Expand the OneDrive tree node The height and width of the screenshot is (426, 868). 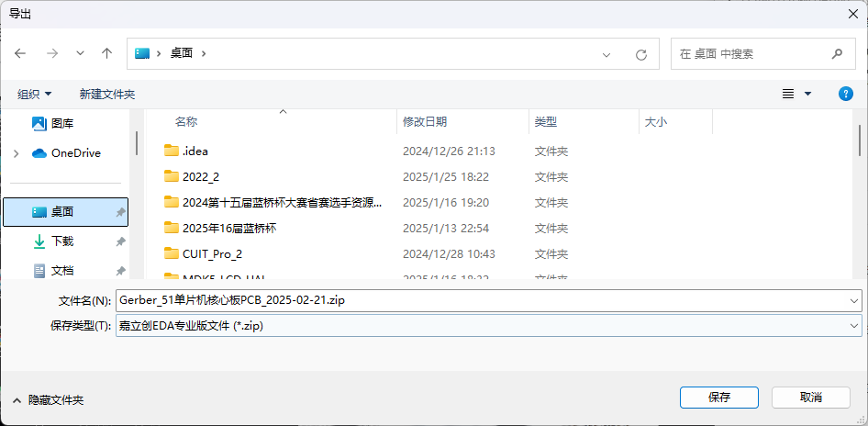click(x=16, y=153)
